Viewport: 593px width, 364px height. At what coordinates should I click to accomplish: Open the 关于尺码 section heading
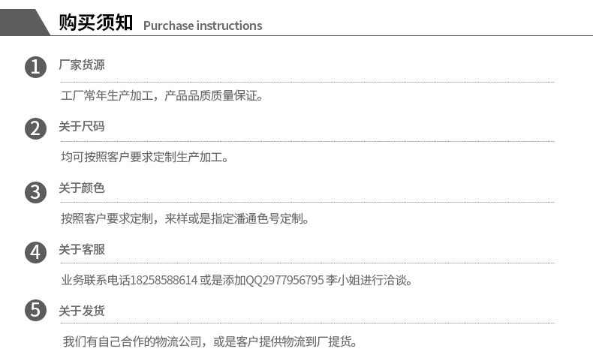click(82, 127)
